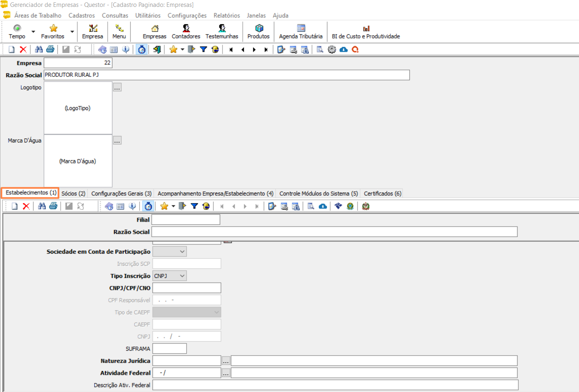Image resolution: width=579 pixels, height=392 pixels.
Task: Open the Tempo toolbar button
Action: click(x=17, y=32)
